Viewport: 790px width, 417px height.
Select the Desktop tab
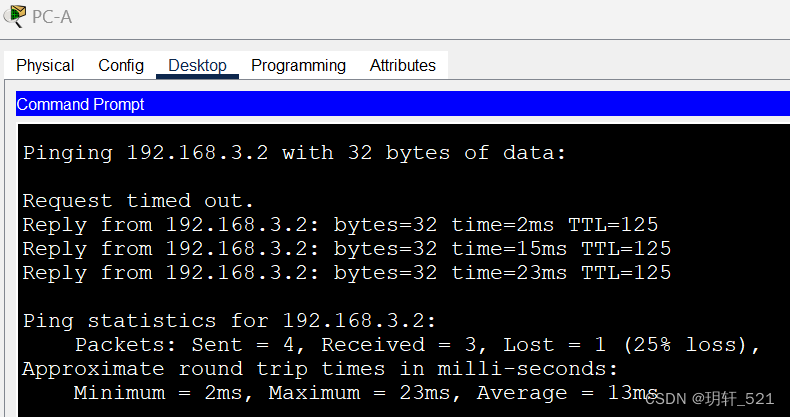point(197,65)
